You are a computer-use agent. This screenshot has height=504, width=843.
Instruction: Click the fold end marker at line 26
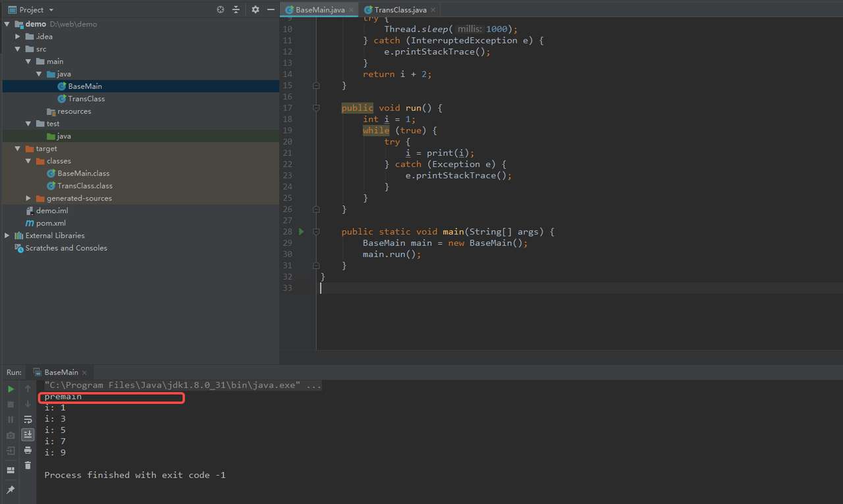click(316, 209)
